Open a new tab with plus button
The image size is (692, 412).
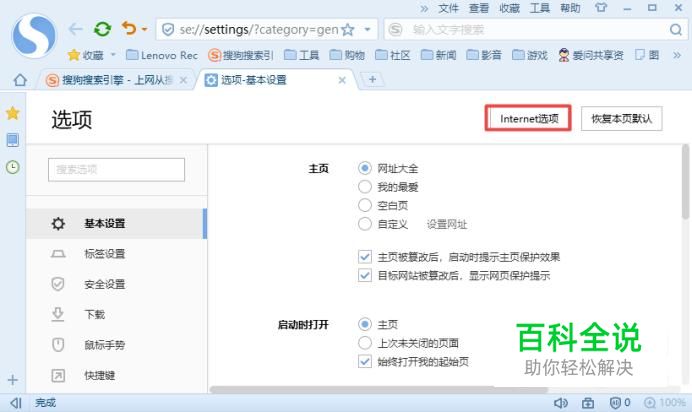point(372,79)
